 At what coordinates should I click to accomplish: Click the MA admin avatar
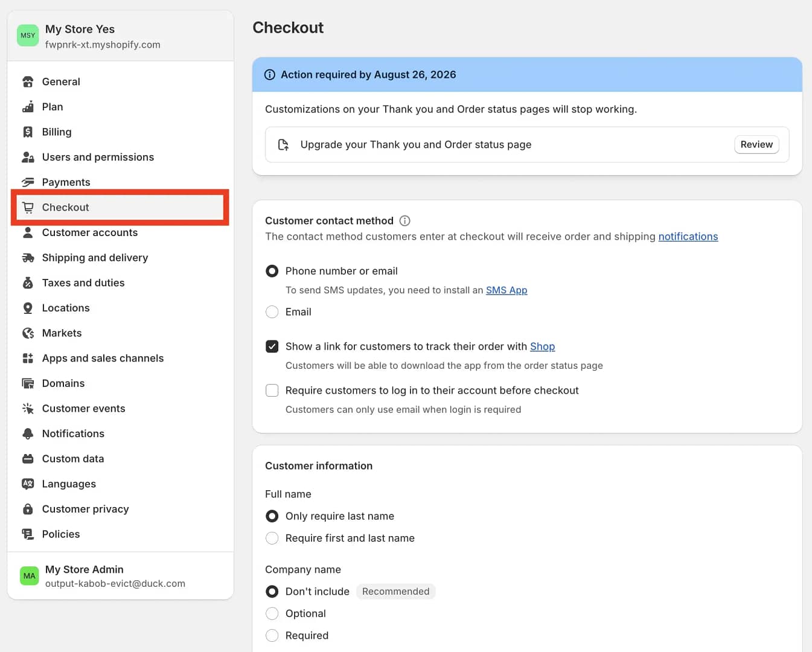(30, 576)
